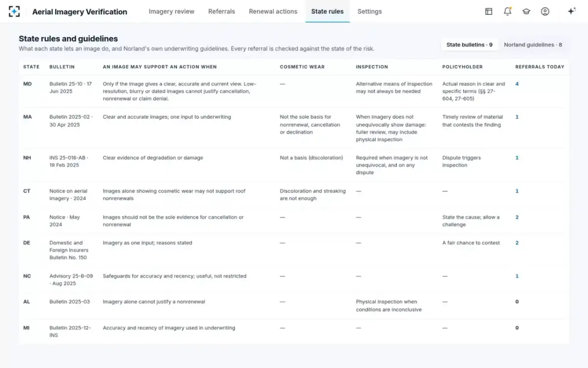Screen dimensions: 588x368
Task: Click the graduation cap learning icon
Action: [526, 11]
